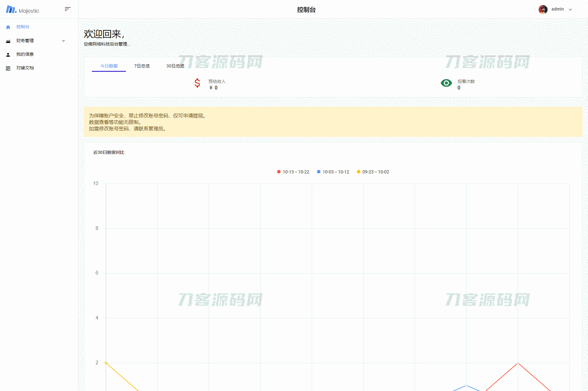Select the 今日数据 tab
The width and height of the screenshot is (588, 391).
(x=109, y=66)
